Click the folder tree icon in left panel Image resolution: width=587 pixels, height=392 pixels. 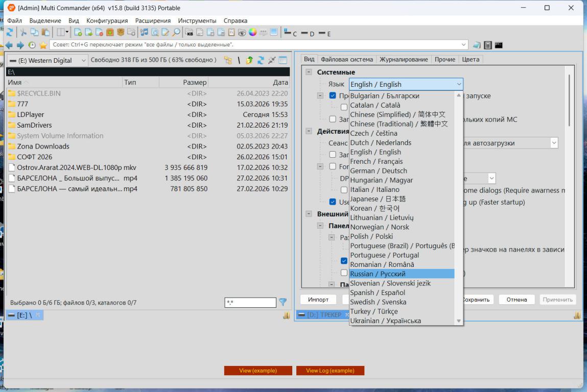click(x=228, y=60)
